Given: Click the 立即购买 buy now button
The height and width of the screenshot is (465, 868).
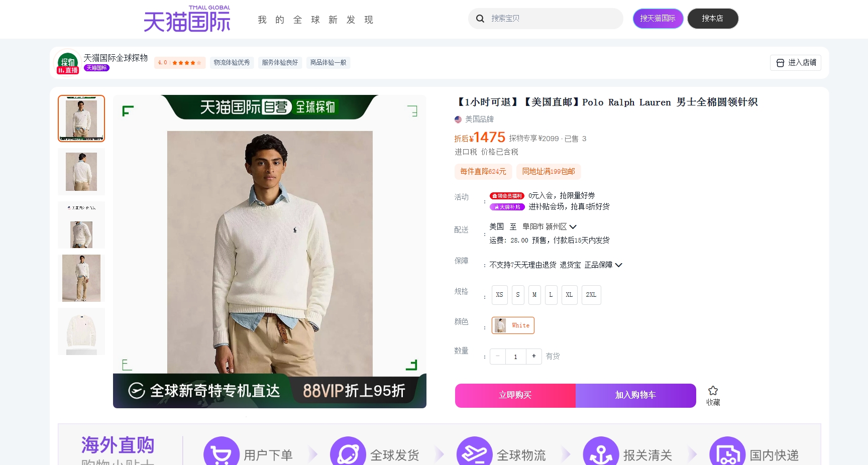Looking at the screenshot, I should coord(515,395).
